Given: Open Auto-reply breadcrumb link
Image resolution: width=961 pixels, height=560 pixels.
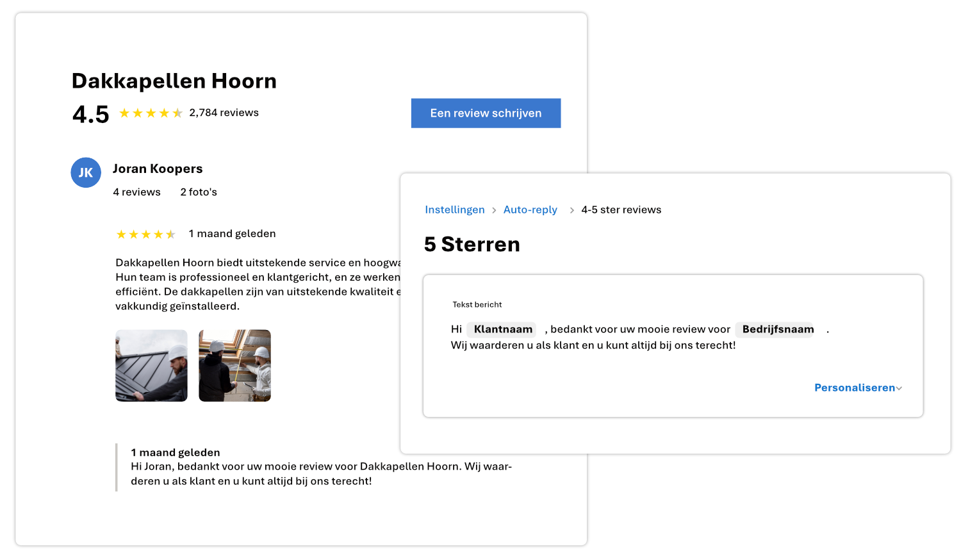Looking at the screenshot, I should 530,210.
